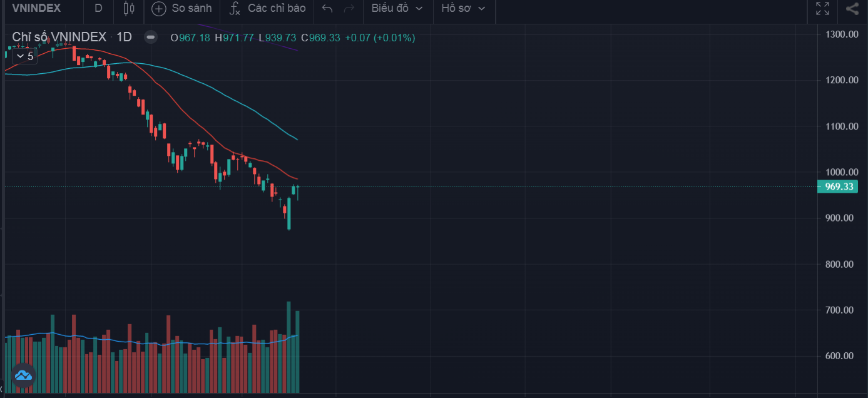
Task: Select the D timeframe interval
Action: [x=98, y=9]
